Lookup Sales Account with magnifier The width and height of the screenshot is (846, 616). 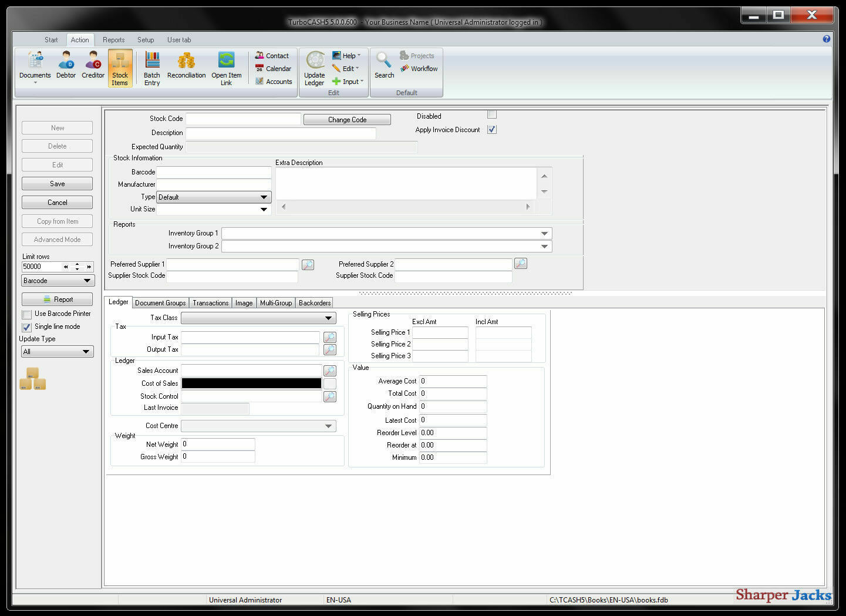coord(330,371)
